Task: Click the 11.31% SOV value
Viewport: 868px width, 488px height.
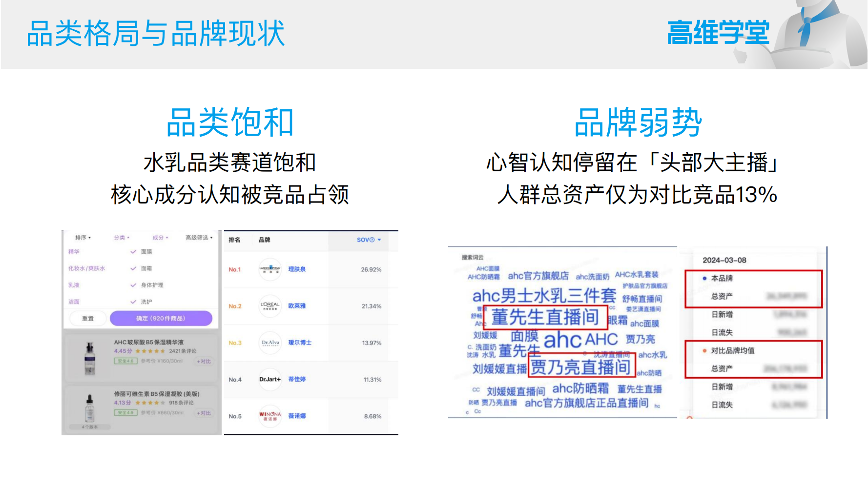Action: (372, 380)
